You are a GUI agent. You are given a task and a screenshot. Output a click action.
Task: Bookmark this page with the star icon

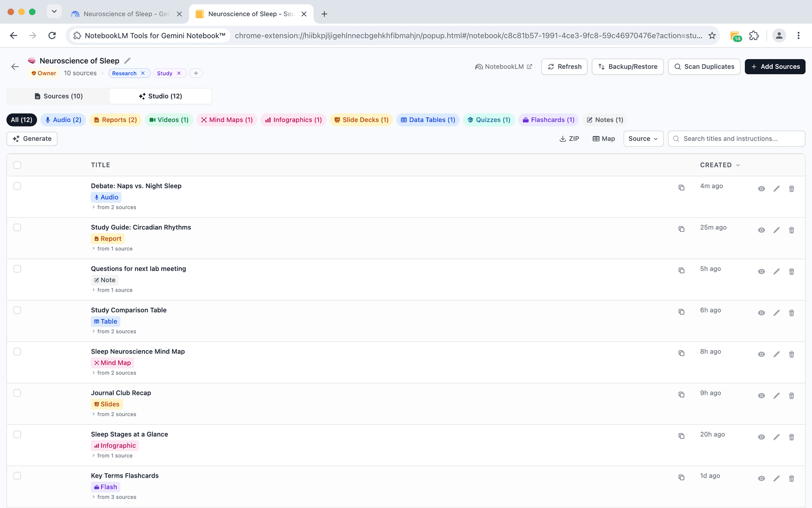tap(712, 36)
